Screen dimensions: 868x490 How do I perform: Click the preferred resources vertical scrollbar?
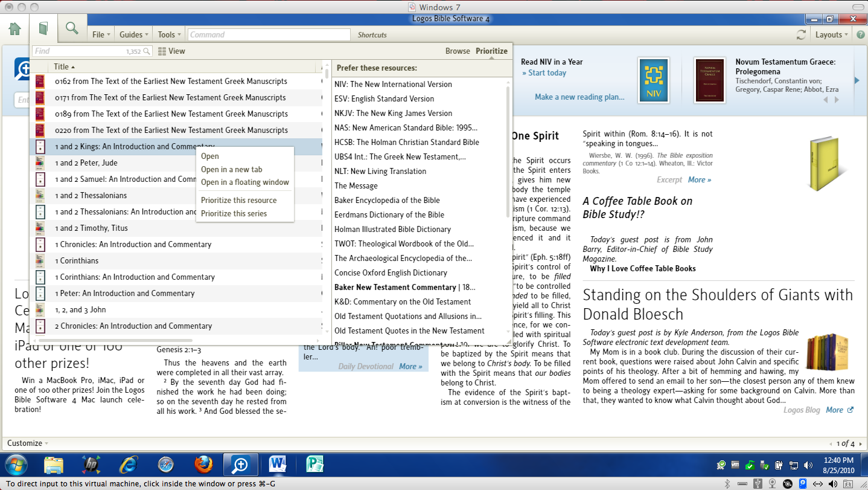tap(508, 151)
